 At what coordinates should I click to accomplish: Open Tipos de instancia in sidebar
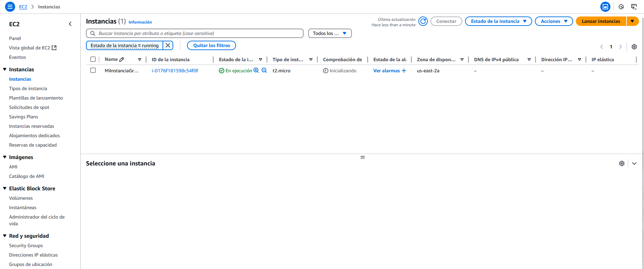pos(28,88)
